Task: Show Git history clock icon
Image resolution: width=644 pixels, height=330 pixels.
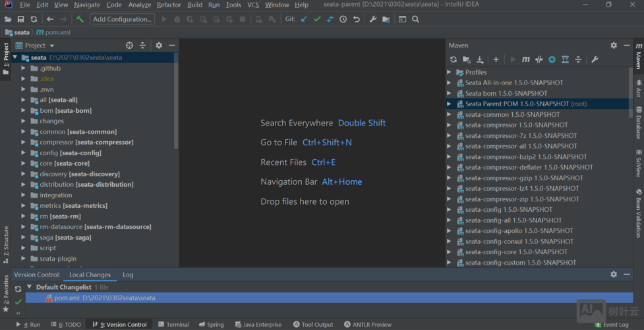Action: pyautogui.click(x=343, y=19)
